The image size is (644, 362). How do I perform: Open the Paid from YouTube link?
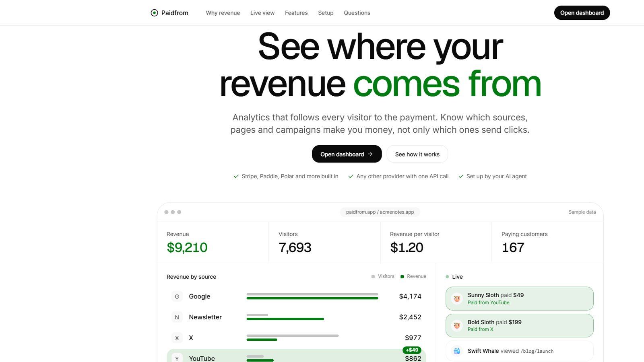488,302
